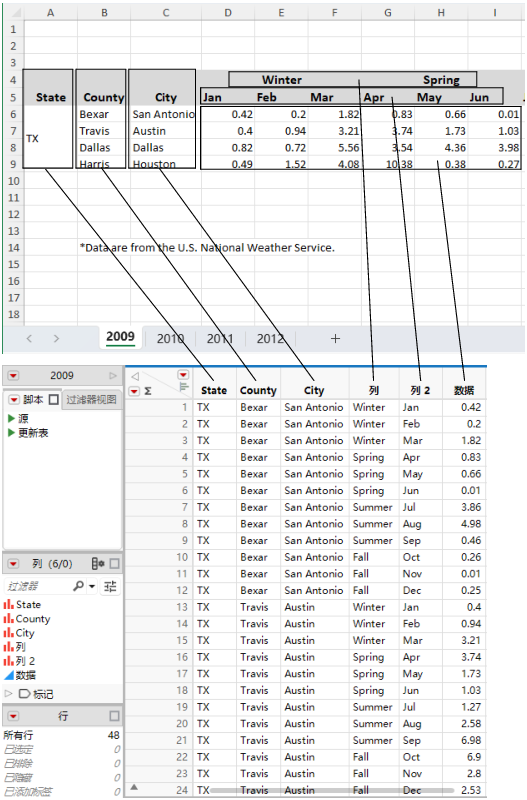Image resolution: width=527 pixels, height=800 pixels.
Task: Click the column settings gear icon in 列 header
Action: coord(98,563)
